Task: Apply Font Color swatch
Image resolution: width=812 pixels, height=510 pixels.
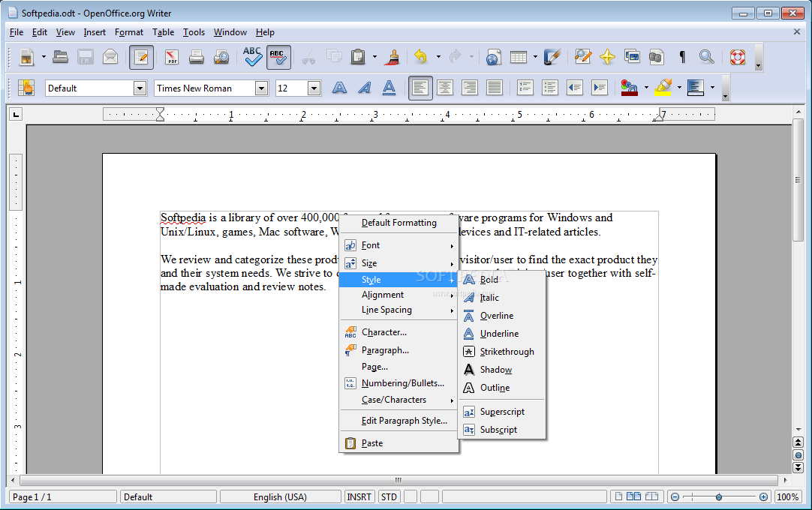Action: tap(629, 88)
